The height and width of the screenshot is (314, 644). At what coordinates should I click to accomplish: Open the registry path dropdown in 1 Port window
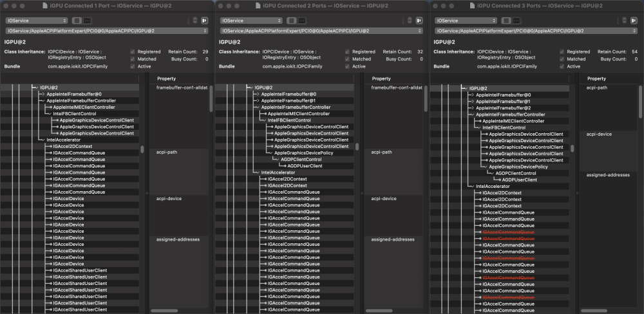107,31
